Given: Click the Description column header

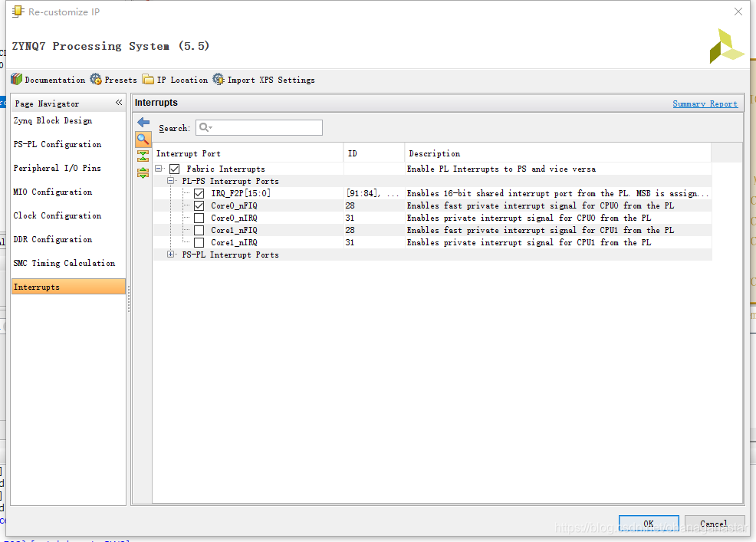Looking at the screenshot, I should click(x=557, y=153).
